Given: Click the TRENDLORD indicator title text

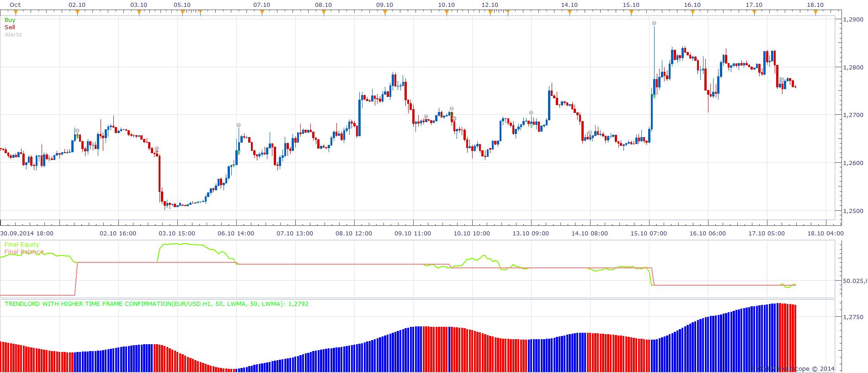Looking at the screenshot, I should (156, 304).
